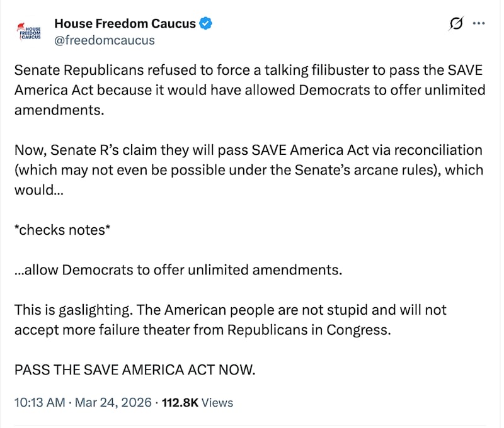Visit the @freedomcaucus handle
504x428 pixels.
tap(105, 40)
